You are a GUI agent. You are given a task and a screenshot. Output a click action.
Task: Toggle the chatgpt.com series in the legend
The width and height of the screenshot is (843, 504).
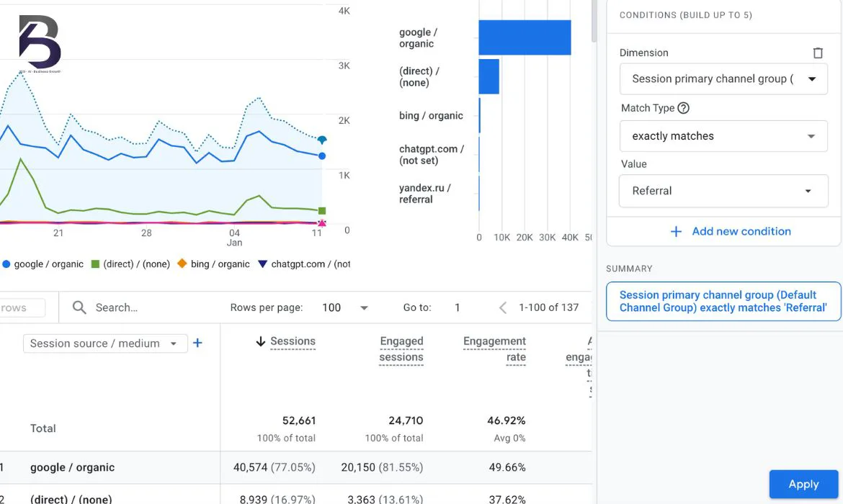263,264
